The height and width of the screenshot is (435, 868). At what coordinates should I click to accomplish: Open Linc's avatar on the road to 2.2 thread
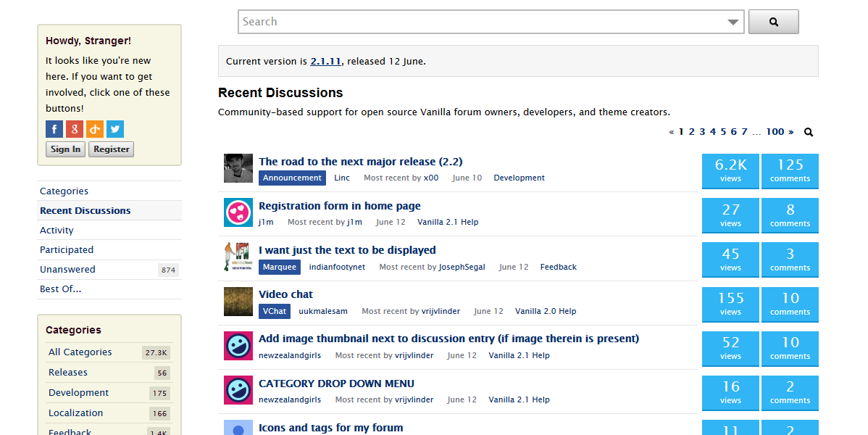238,168
